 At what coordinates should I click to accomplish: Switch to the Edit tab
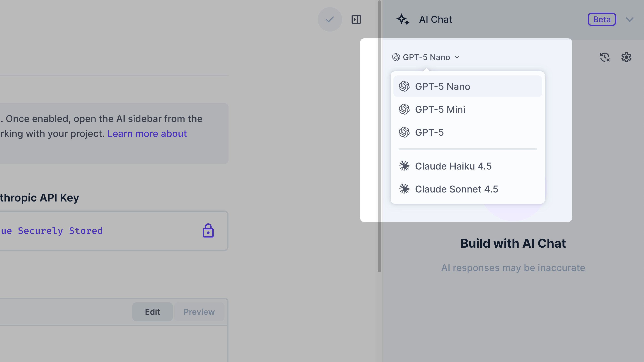(x=152, y=312)
